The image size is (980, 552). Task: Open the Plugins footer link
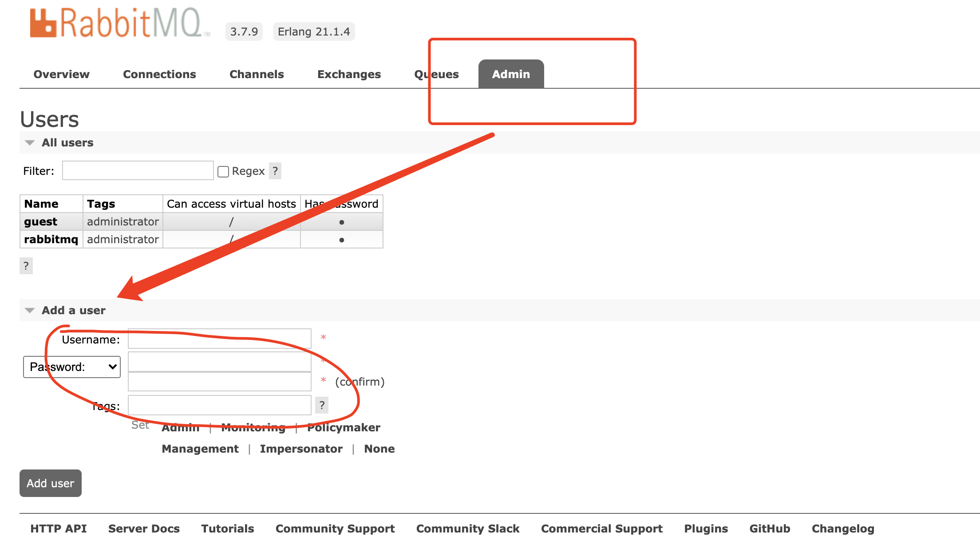(706, 528)
